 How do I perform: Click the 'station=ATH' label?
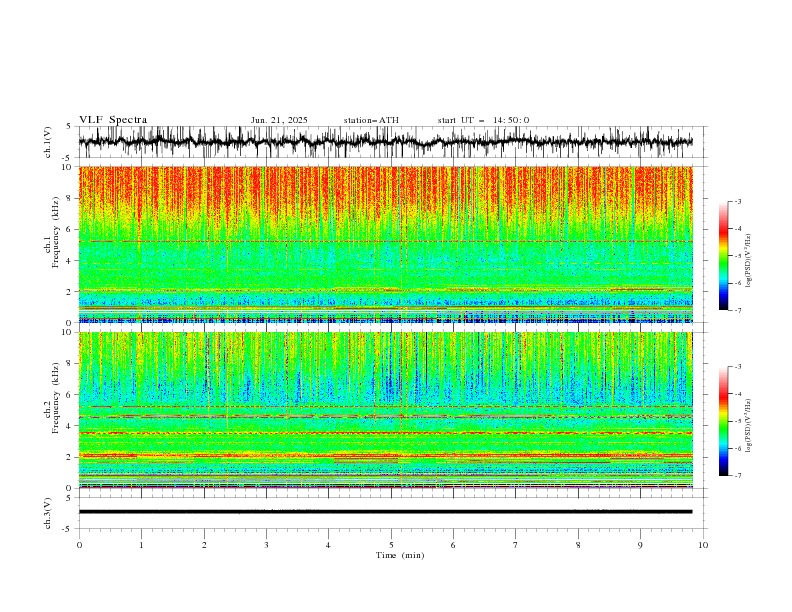[x=371, y=120]
